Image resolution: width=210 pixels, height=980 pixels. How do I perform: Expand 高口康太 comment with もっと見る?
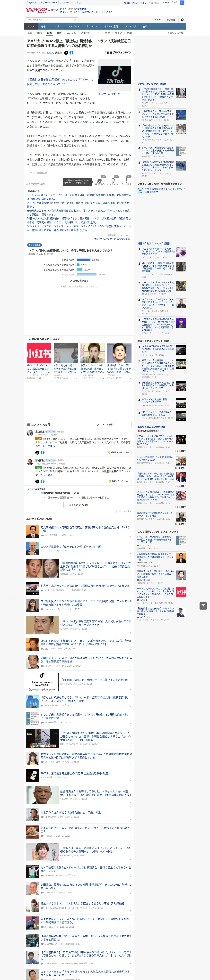tap(49, 446)
